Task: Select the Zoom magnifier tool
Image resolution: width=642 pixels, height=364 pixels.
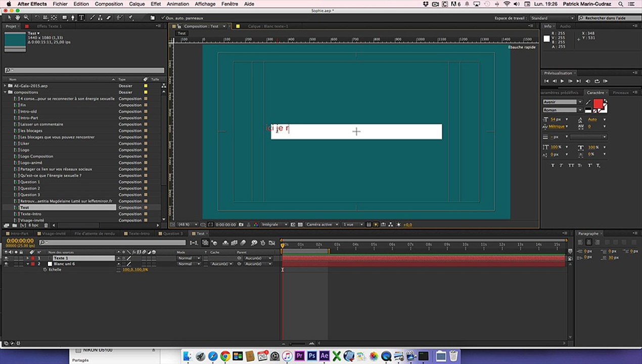Action: click(x=26, y=18)
